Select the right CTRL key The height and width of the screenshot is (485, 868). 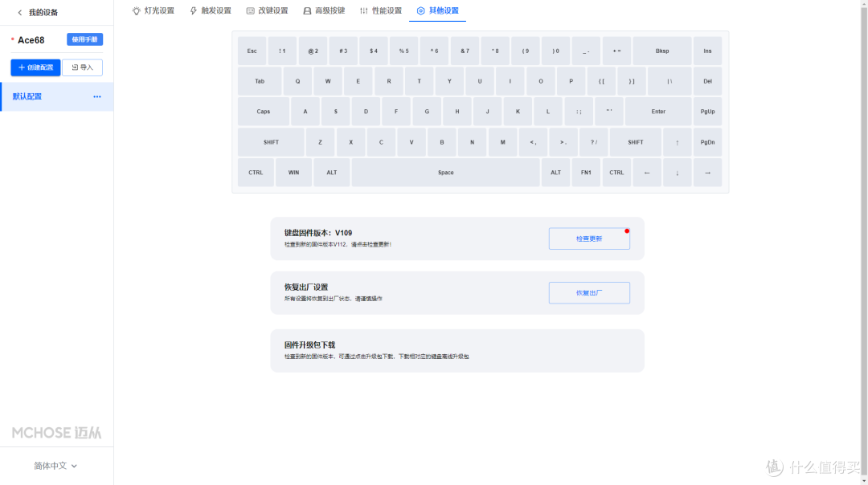616,173
